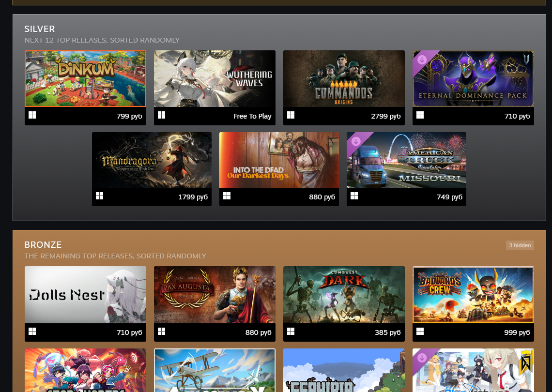Click the Windows icon under Badlands Crew
This screenshot has height=392, width=552.
tap(420, 331)
